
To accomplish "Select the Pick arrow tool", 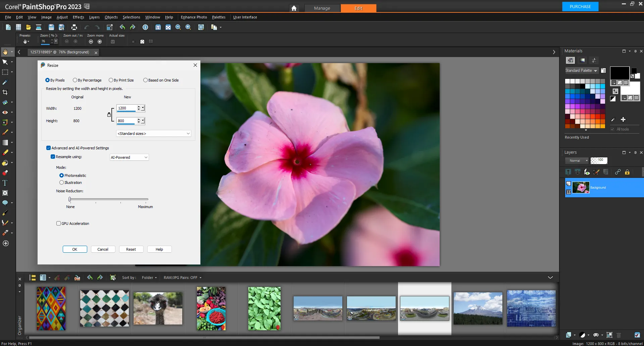I will pyautogui.click(x=5, y=62).
